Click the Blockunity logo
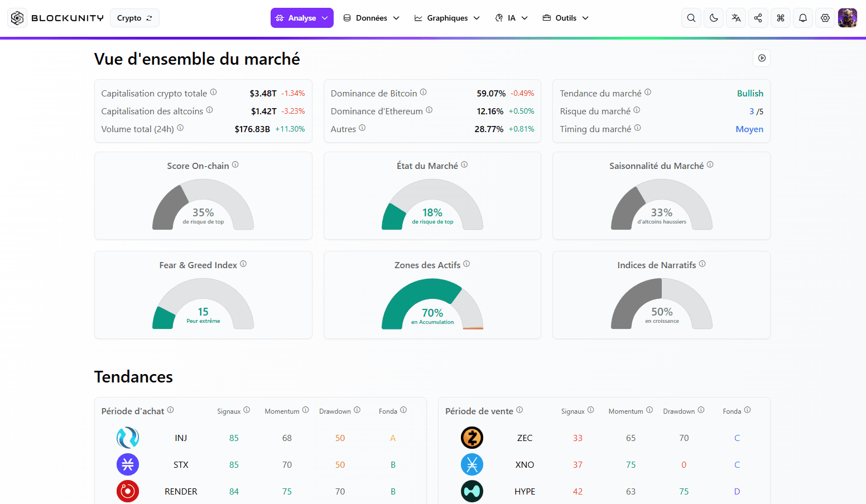 pos(56,18)
